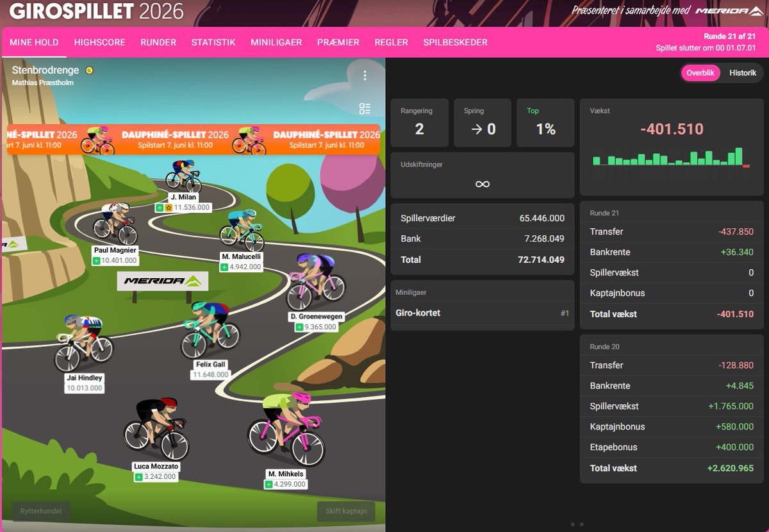The width and height of the screenshot is (769, 532).
Task: Click Etapebonus value +400.000
Action: (734, 447)
